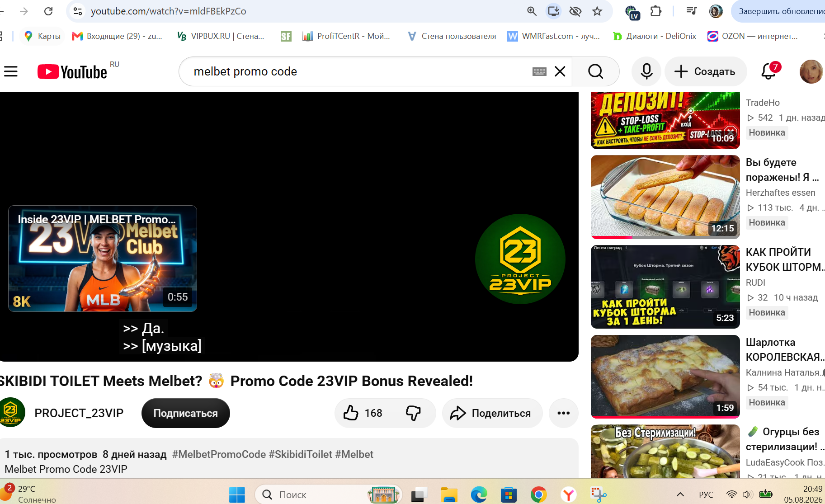Open the SF bookmark icon

(x=286, y=36)
